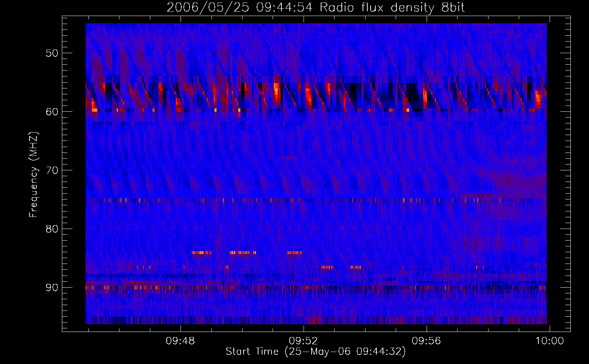Image resolution: width=589 pixels, height=364 pixels.
Task: Click the 10:00 time tick label
Action: [549, 341]
